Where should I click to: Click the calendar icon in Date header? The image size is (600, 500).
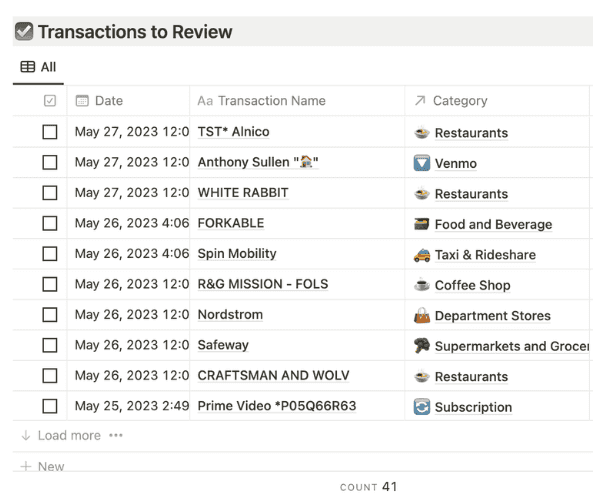(82, 101)
